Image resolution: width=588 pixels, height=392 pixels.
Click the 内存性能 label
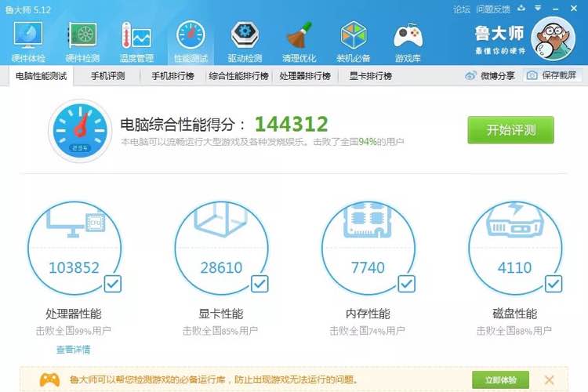click(368, 314)
